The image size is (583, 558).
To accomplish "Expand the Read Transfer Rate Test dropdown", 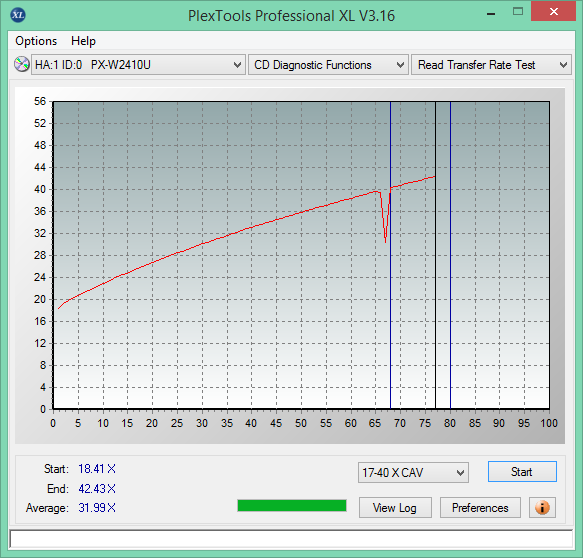I will click(491, 65).
